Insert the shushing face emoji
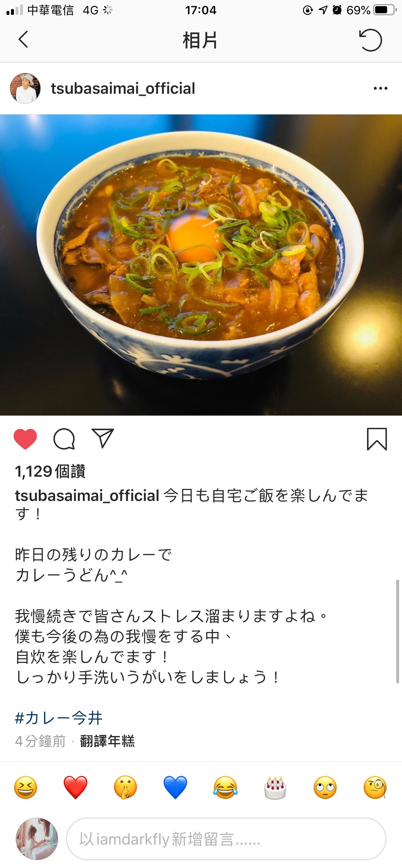 (126, 788)
